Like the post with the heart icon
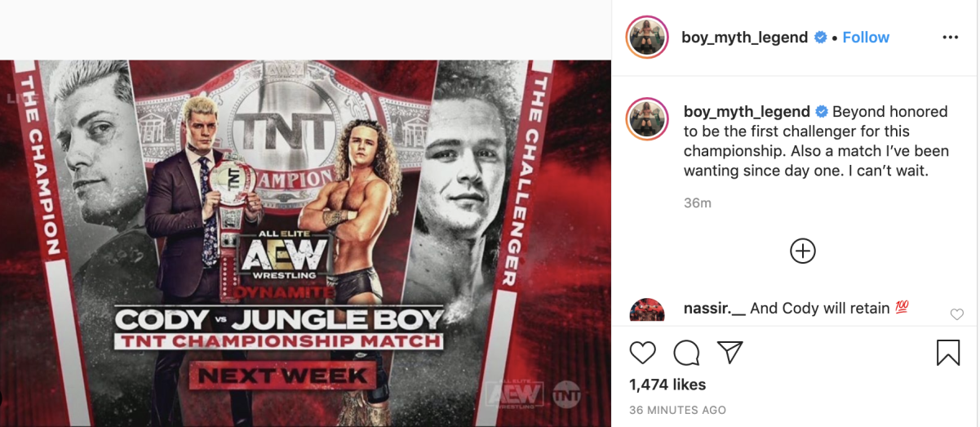980x427 pixels. coord(643,353)
